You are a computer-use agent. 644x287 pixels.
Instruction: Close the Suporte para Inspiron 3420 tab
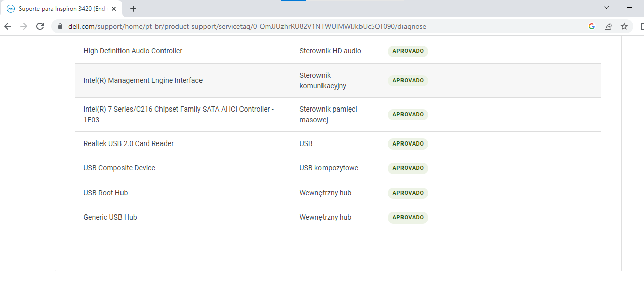coord(114,9)
